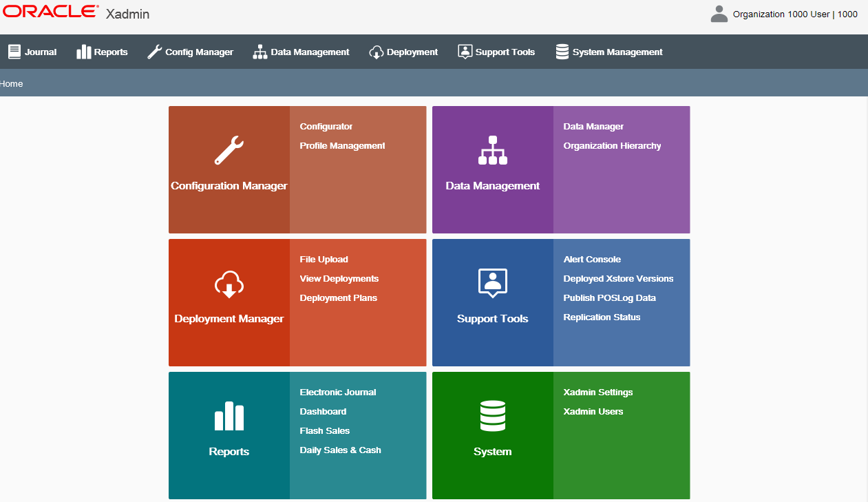Click the Data Management tile title

pos(493,186)
